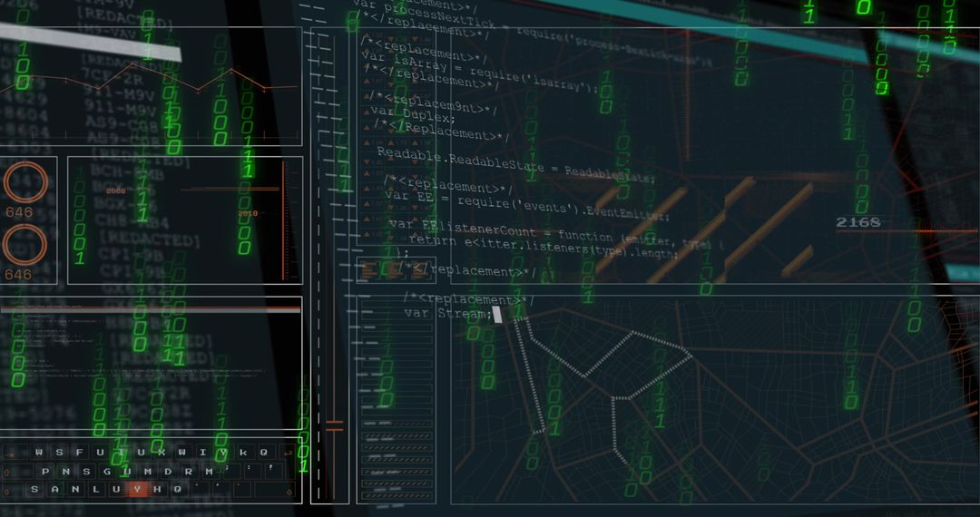
Task: Select the 2168 value on the map
Action: point(858,222)
